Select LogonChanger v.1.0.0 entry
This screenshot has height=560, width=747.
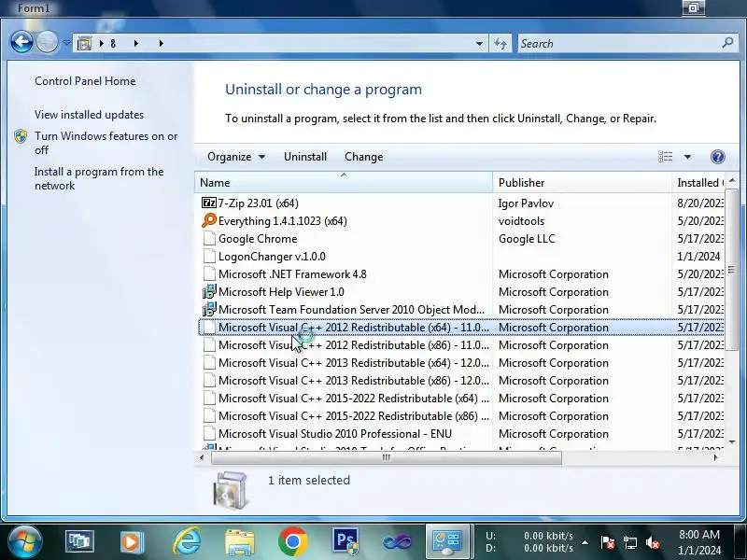coord(272,257)
